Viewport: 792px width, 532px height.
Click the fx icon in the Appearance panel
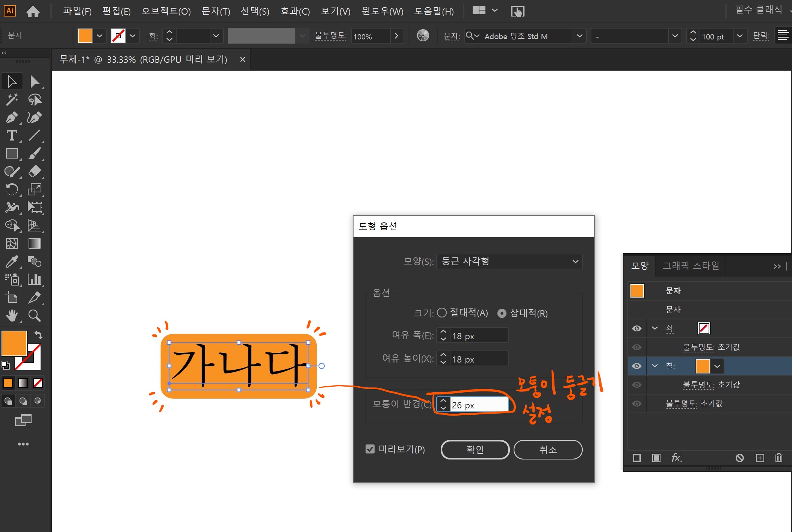coord(676,458)
